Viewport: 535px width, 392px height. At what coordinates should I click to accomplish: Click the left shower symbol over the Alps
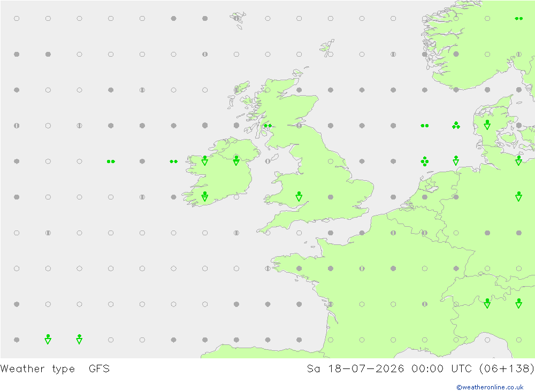pos(487,303)
